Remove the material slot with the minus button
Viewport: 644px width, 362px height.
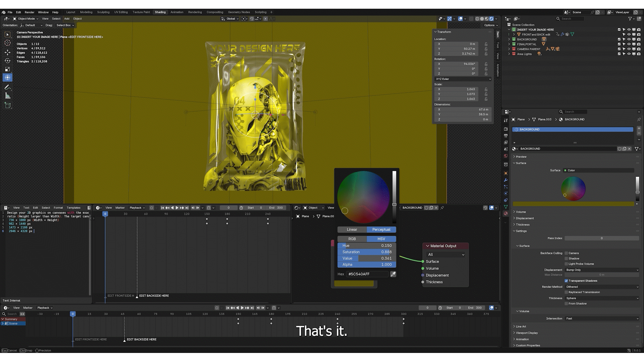639,133
